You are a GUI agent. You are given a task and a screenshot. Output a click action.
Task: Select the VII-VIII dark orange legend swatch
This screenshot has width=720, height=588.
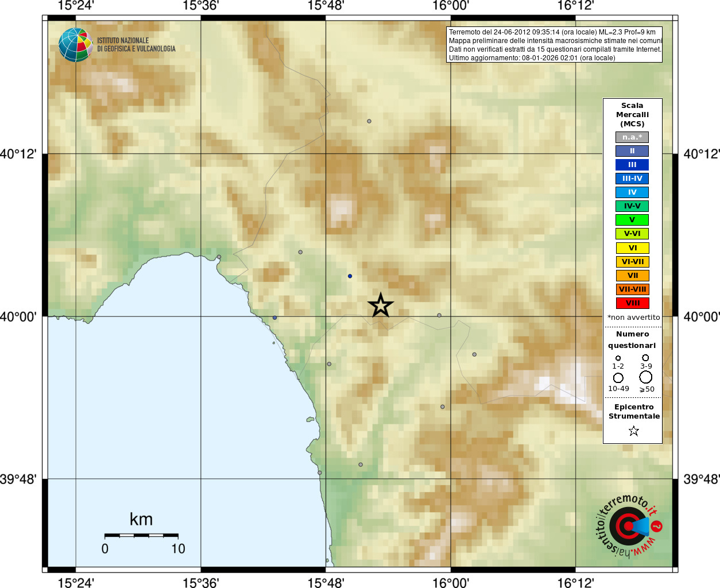click(x=632, y=289)
